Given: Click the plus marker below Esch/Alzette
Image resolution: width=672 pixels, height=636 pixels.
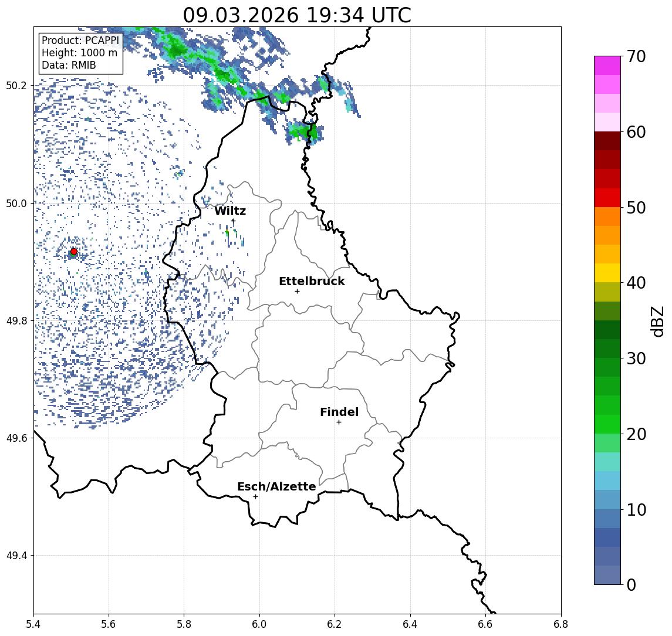Looking at the screenshot, I should (x=255, y=497).
